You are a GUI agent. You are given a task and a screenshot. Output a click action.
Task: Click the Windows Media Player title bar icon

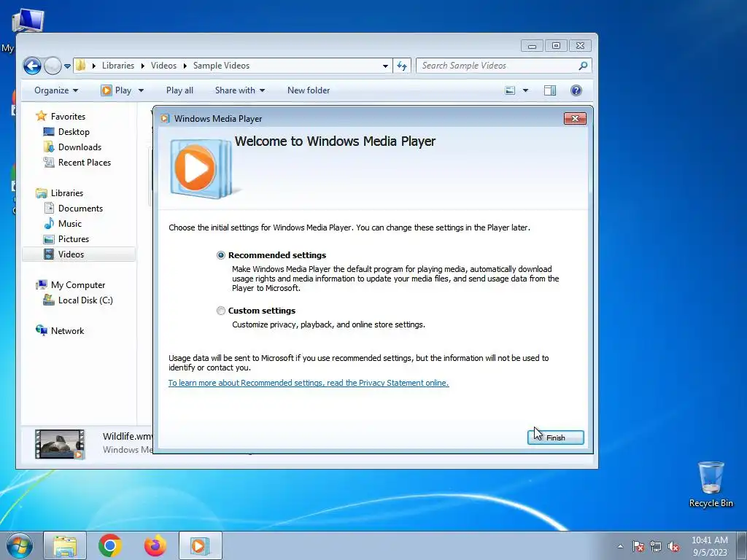point(165,119)
